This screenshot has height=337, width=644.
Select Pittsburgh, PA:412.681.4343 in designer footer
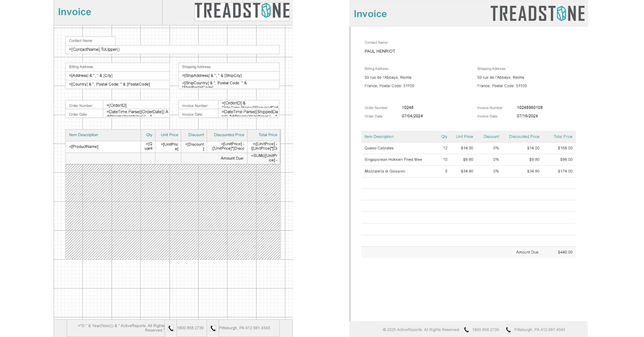click(249, 328)
